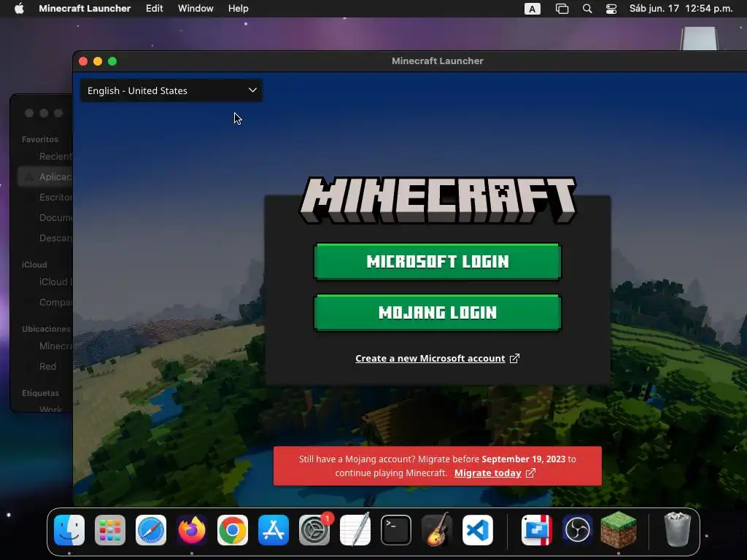Follow the Migrate today link
Image resolution: width=747 pixels, height=560 pixels.
(488, 472)
